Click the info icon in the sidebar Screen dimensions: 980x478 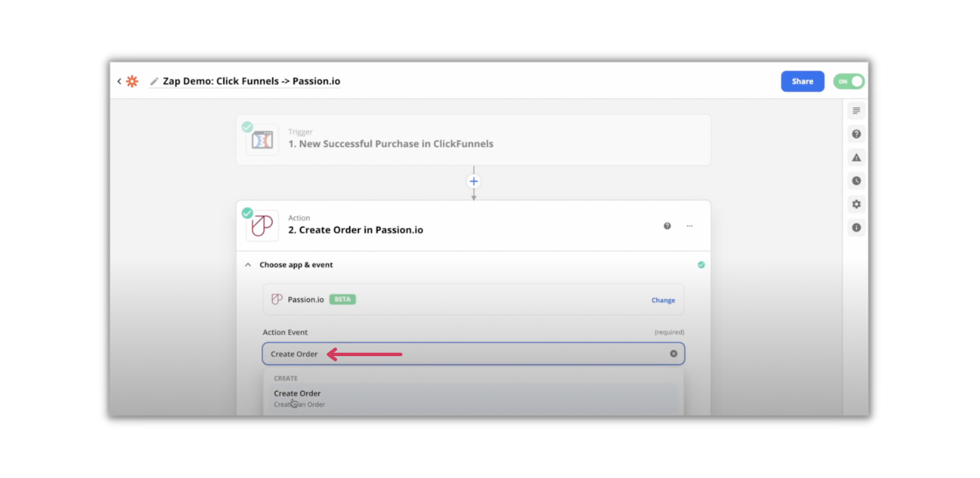(x=856, y=227)
